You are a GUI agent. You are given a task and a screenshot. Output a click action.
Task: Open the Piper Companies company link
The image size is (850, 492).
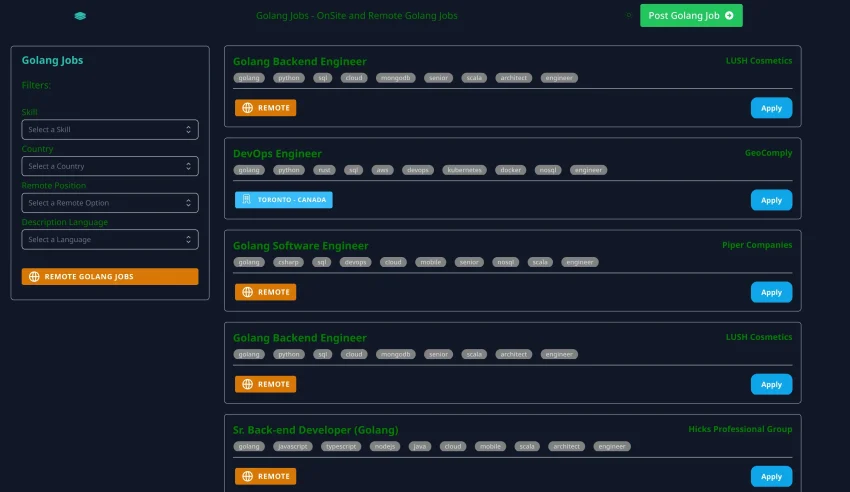[x=757, y=245]
